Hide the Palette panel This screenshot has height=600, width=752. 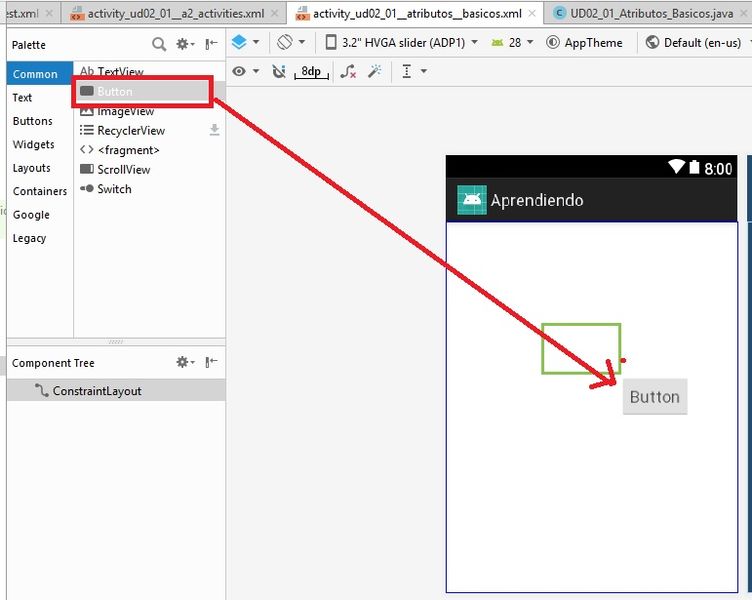(x=211, y=44)
